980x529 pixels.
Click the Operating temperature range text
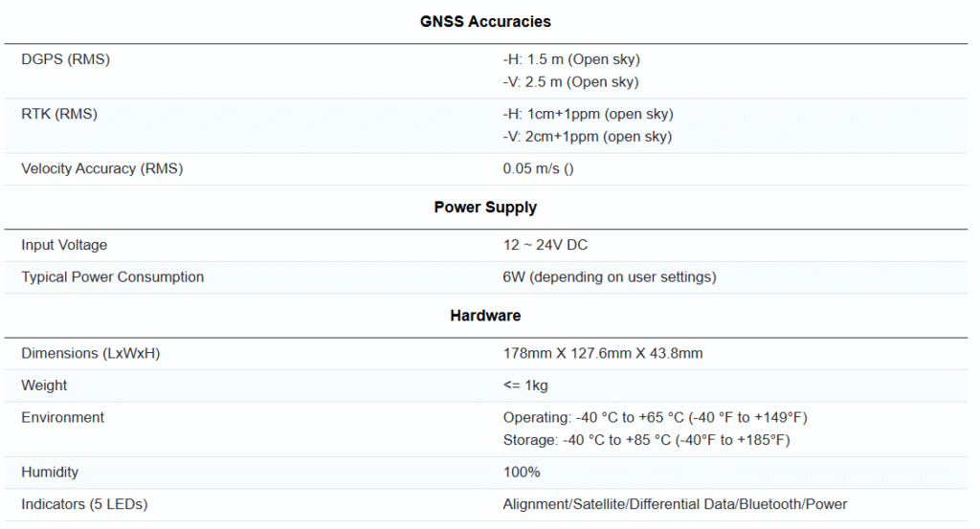pyautogui.click(x=656, y=417)
